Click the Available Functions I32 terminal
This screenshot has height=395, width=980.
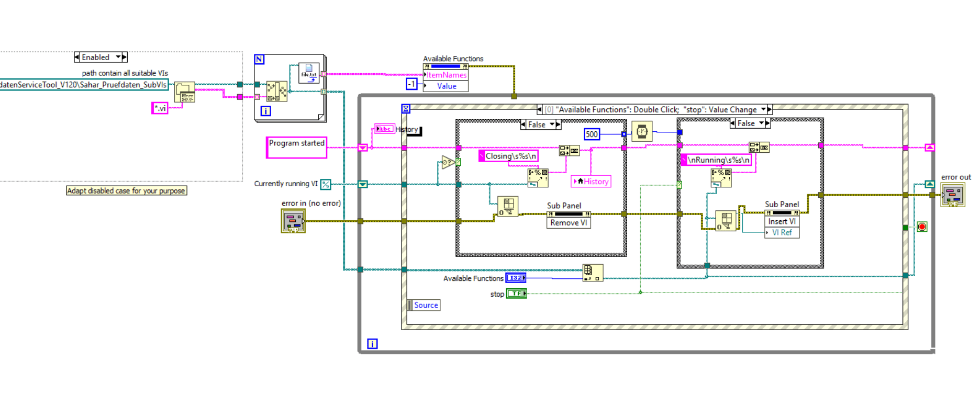[x=516, y=278]
